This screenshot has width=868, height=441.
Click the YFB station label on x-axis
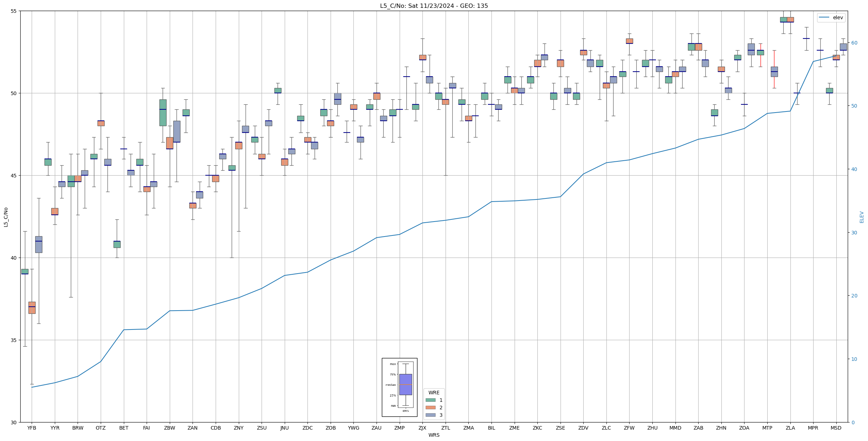point(32,428)
